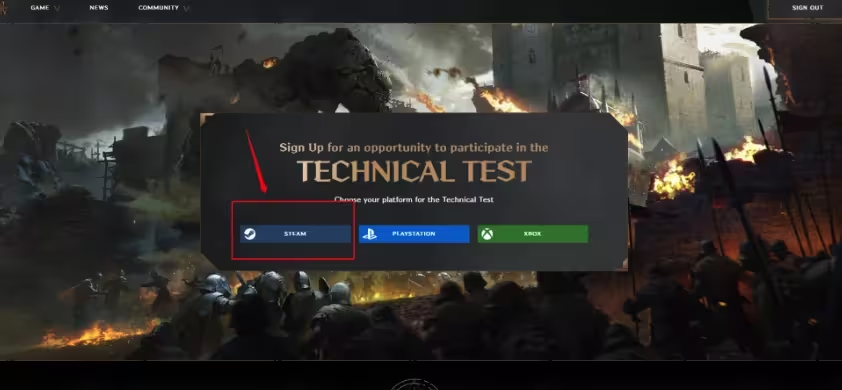
Task: Expand the COMMUNITY dropdown chevron
Action: pyautogui.click(x=186, y=9)
